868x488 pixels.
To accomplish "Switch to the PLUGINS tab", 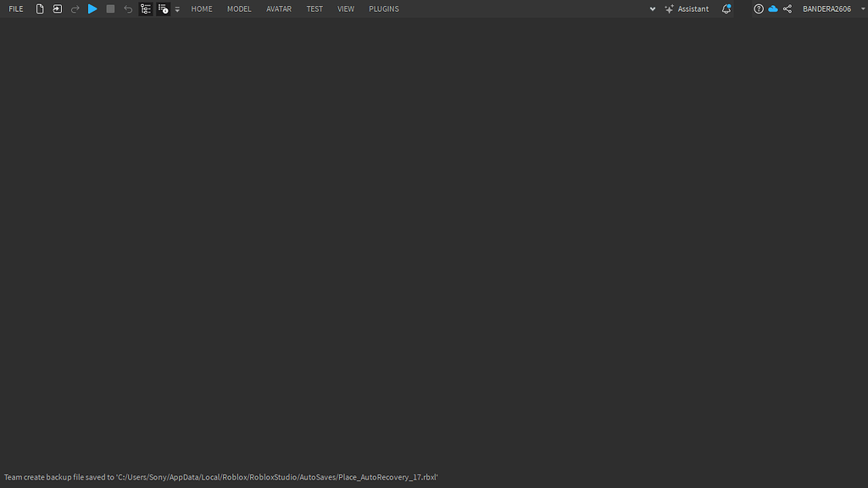I will click(x=383, y=8).
